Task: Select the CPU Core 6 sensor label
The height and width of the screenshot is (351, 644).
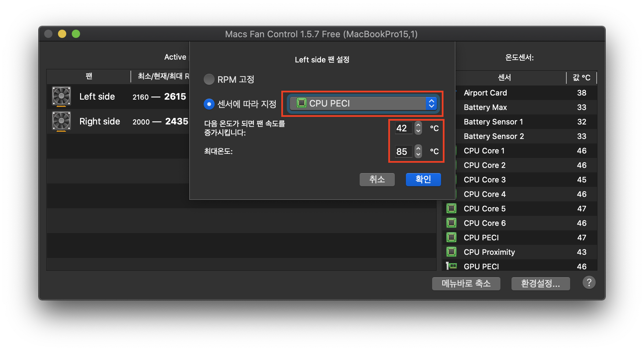Action: pos(485,223)
